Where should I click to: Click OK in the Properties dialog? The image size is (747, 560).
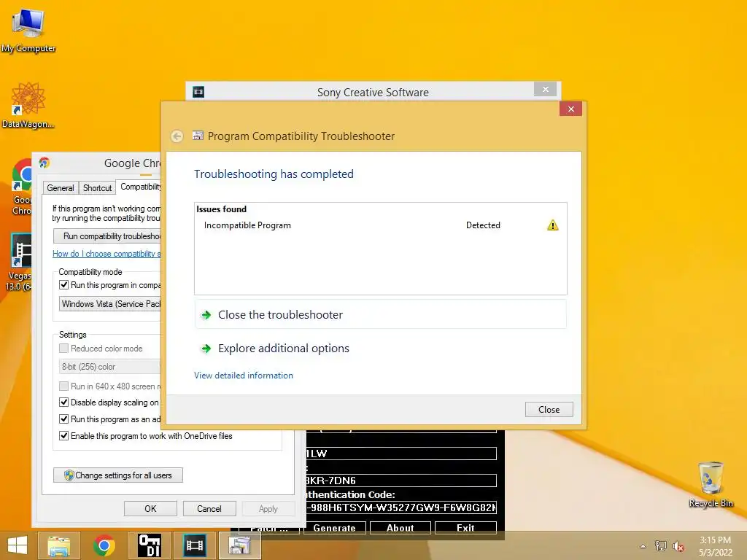point(150,508)
